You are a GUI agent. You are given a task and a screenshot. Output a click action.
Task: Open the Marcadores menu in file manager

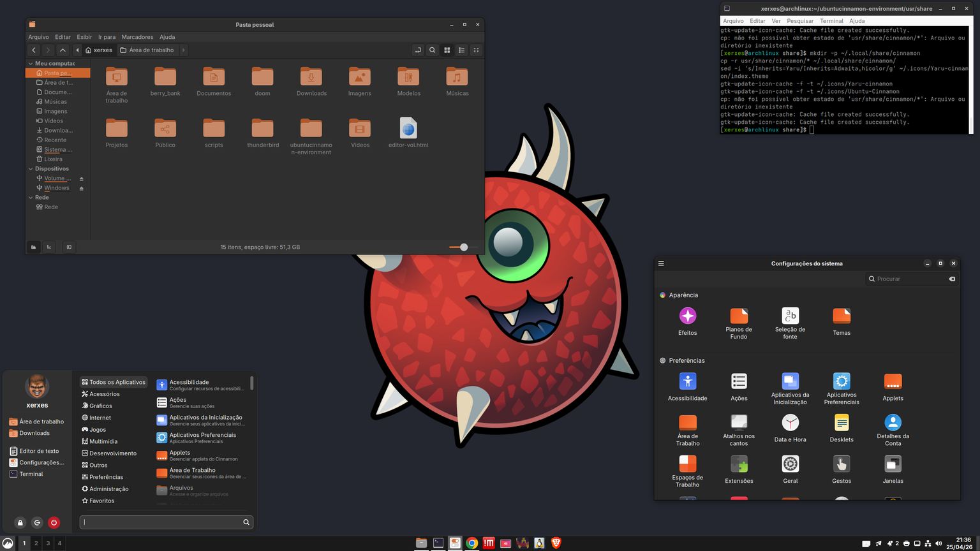coord(137,37)
